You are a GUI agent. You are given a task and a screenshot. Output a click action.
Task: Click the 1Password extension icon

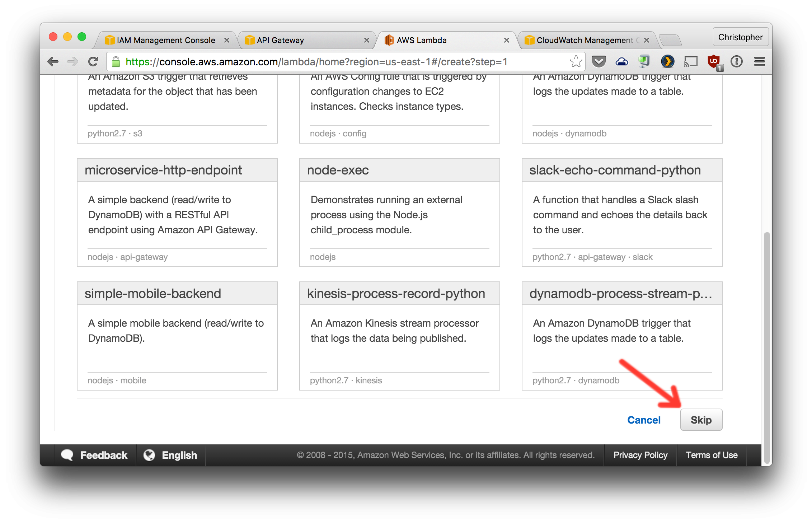pyautogui.click(x=737, y=62)
